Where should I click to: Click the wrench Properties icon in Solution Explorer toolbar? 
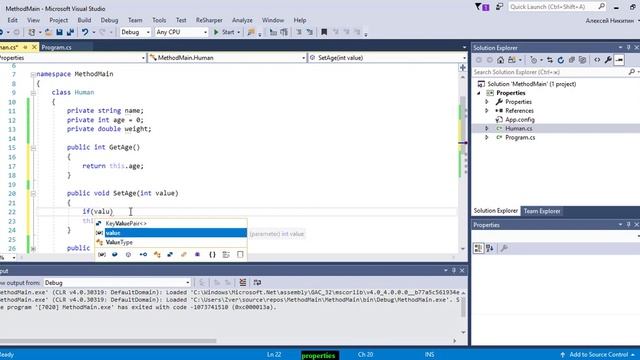pyautogui.click(x=608, y=60)
